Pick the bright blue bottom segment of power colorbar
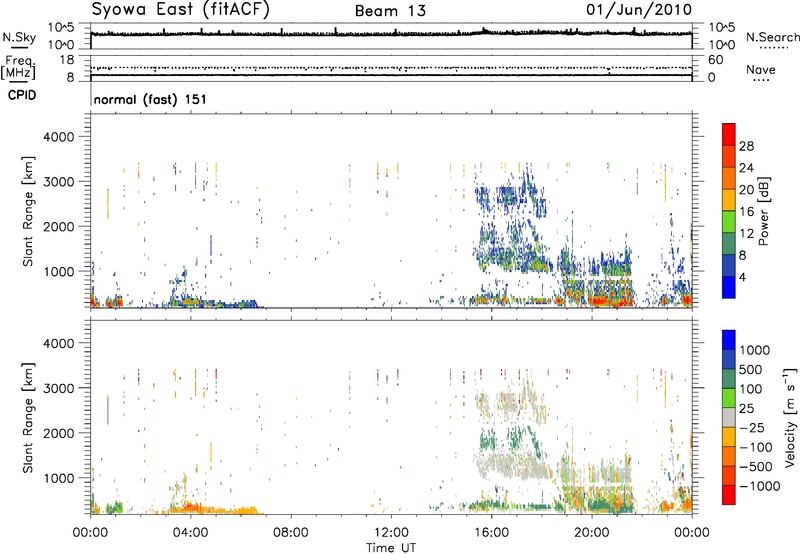The image size is (800, 554). click(729, 287)
